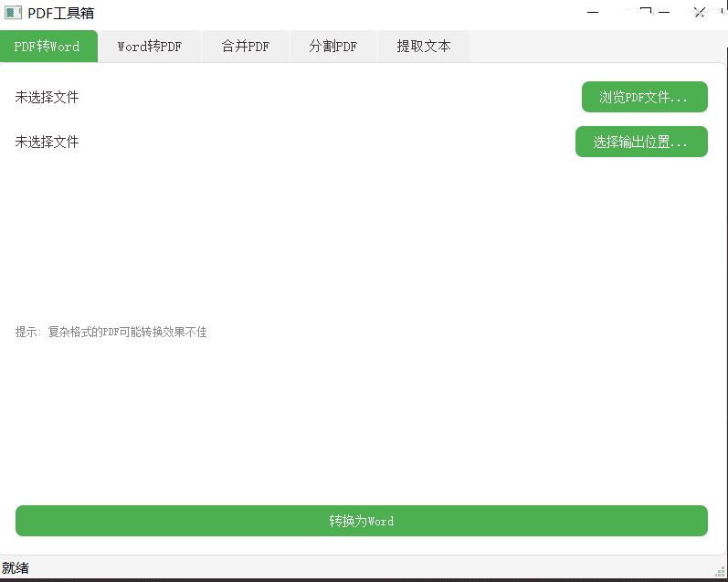Open the Word转PDF tab
This screenshot has width=728, height=582.
pos(150,47)
